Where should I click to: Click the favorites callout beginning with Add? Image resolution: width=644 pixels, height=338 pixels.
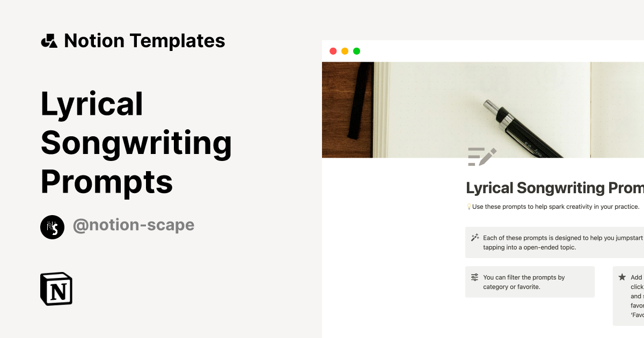pyautogui.click(x=631, y=295)
